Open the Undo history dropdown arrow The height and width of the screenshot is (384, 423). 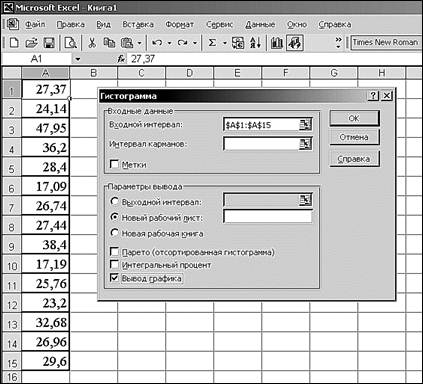pyautogui.click(x=169, y=43)
